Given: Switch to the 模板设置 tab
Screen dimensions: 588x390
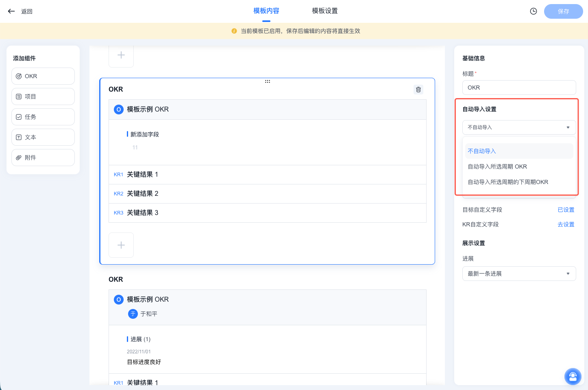Looking at the screenshot, I should [x=324, y=11].
